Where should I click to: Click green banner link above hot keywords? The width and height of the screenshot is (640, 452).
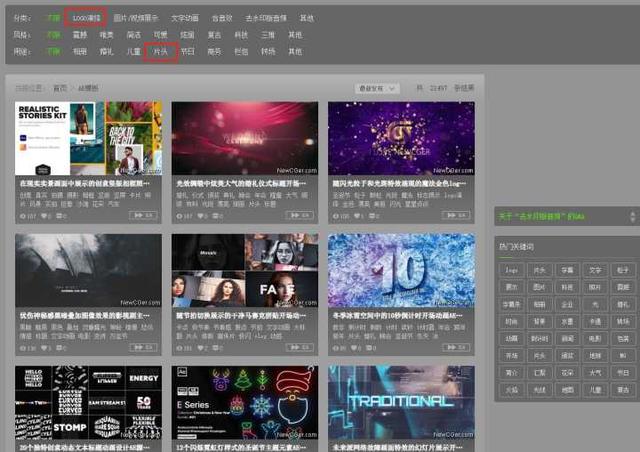[542, 216]
